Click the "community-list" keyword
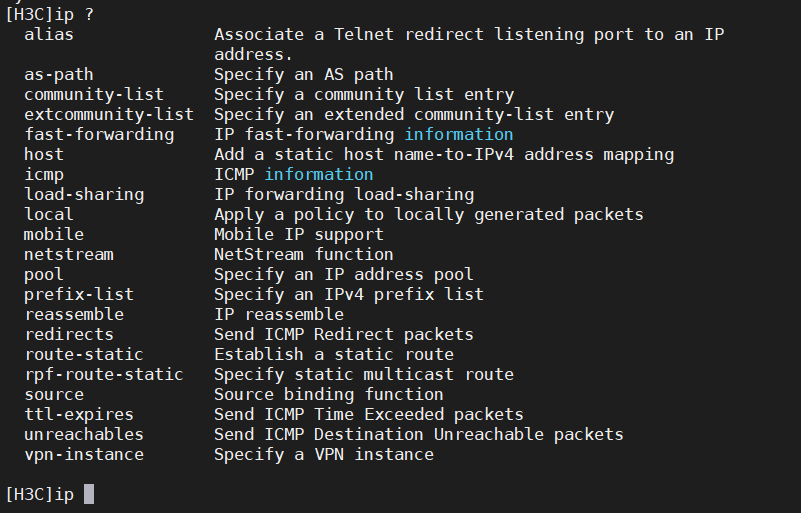Screen dimensions: 801x513 tap(94, 94)
